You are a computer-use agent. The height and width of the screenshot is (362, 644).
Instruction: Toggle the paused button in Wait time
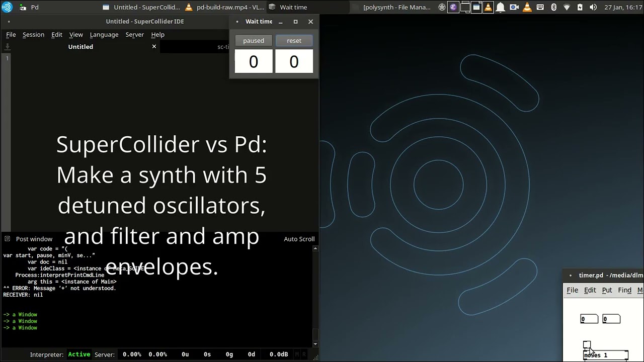tap(254, 41)
